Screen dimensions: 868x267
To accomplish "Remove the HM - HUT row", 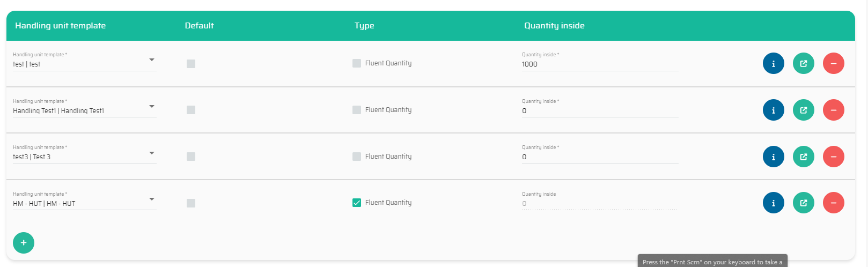I will point(833,203).
